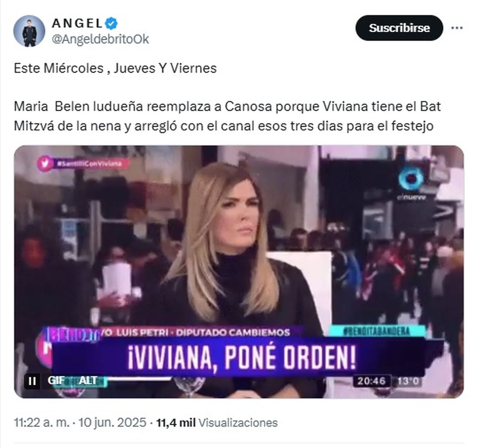The height and width of the screenshot is (448, 477).
Task: Click the 'Este Miércoles, Jueves Y Viernes' text
Action: [x=115, y=68]
